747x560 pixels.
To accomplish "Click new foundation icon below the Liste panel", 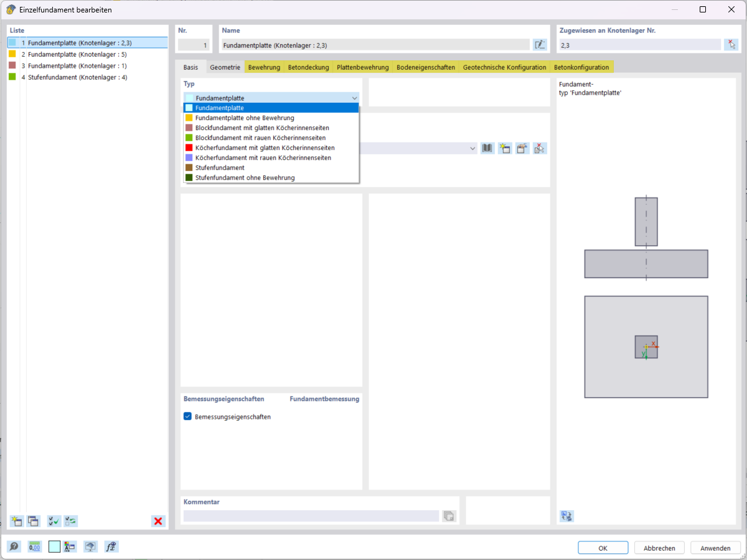I will tap(17, 521).
